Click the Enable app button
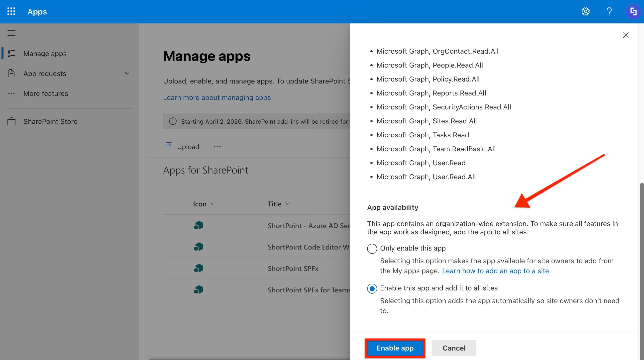 395,348
